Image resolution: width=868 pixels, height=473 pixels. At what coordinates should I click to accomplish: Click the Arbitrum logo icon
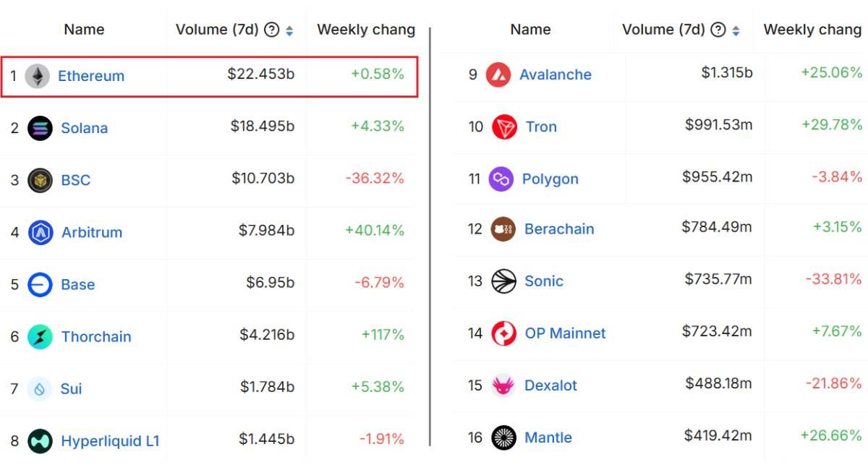click(40, 232)
